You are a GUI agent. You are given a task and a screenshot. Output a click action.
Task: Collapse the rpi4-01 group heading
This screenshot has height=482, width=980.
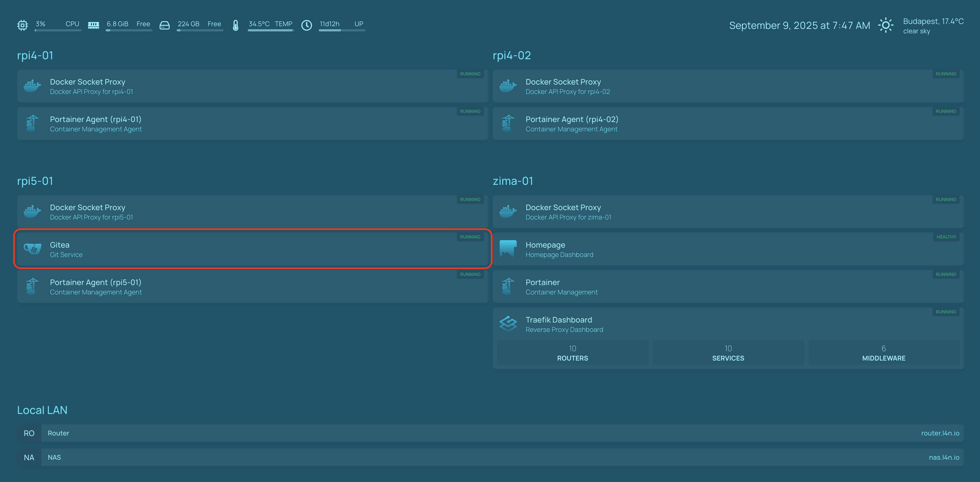click(x=35, y=56)
